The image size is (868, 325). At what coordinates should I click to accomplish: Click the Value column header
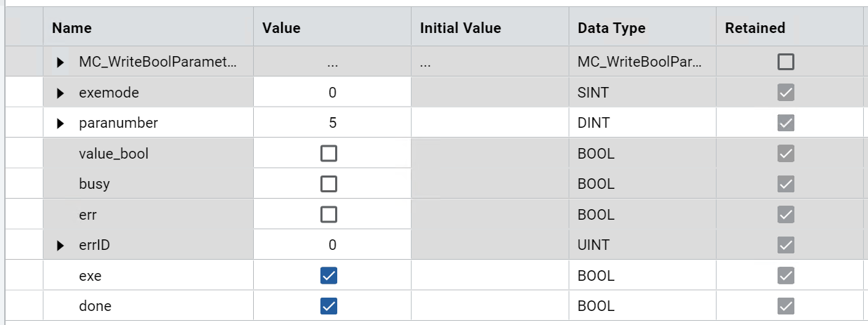pyautogui.click(x=281, y=28)
